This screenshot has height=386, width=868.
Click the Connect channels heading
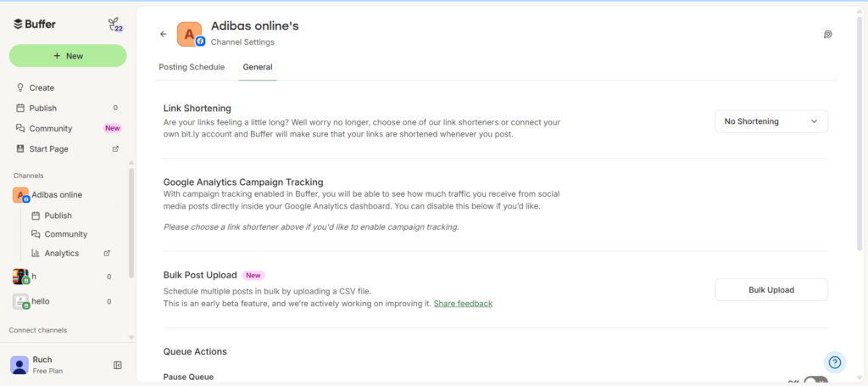37,330
